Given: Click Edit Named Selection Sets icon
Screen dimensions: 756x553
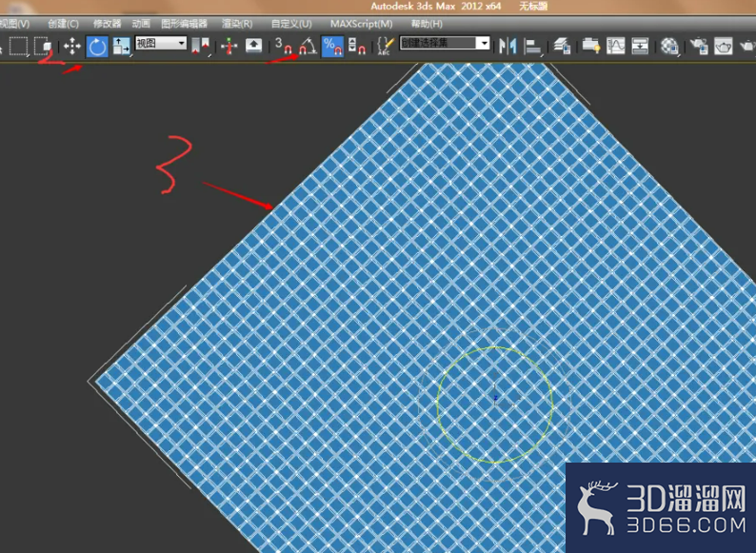Looking at the screenshot, I should pos(386,47).
